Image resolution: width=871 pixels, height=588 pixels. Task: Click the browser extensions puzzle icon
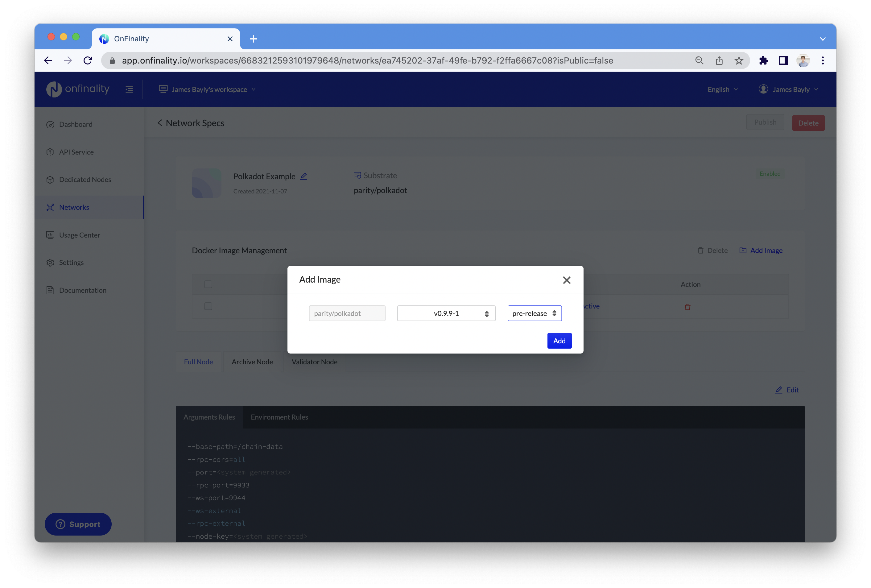point(763,60)
